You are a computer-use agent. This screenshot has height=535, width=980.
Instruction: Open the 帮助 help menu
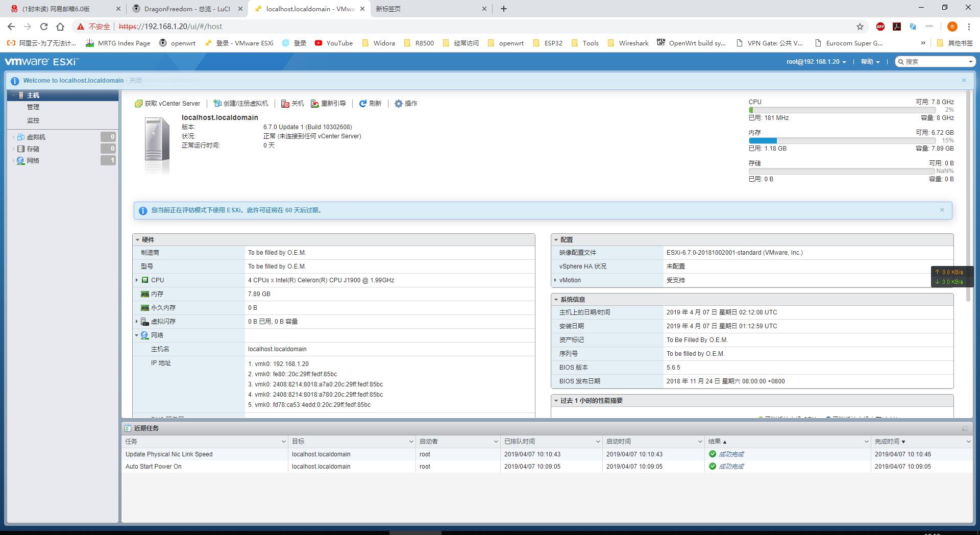click(x=870, y=62)
